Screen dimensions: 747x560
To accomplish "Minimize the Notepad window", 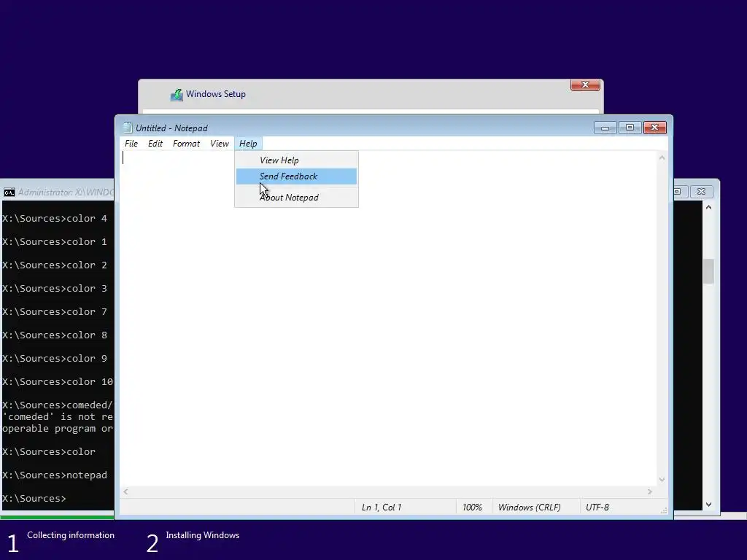I will tap(605, 128).
